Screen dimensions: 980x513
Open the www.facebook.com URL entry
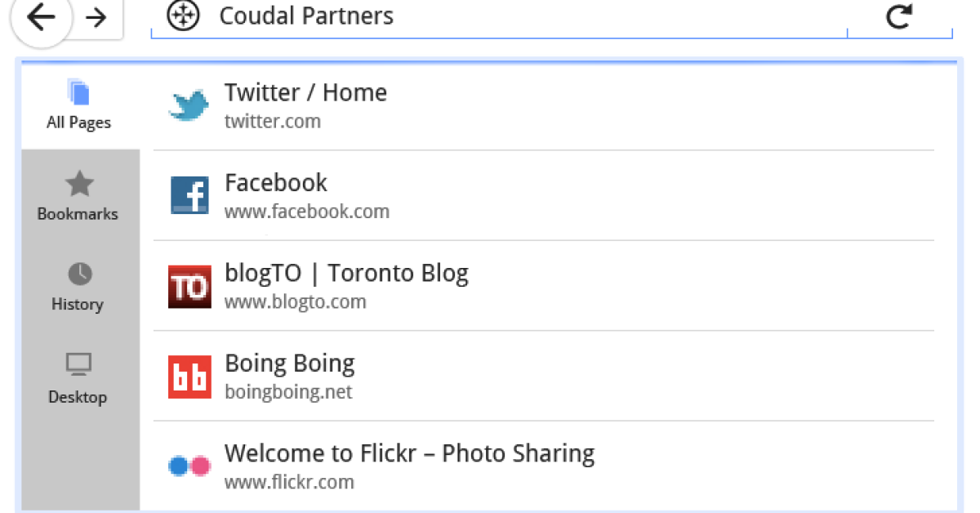pos(307,212)
